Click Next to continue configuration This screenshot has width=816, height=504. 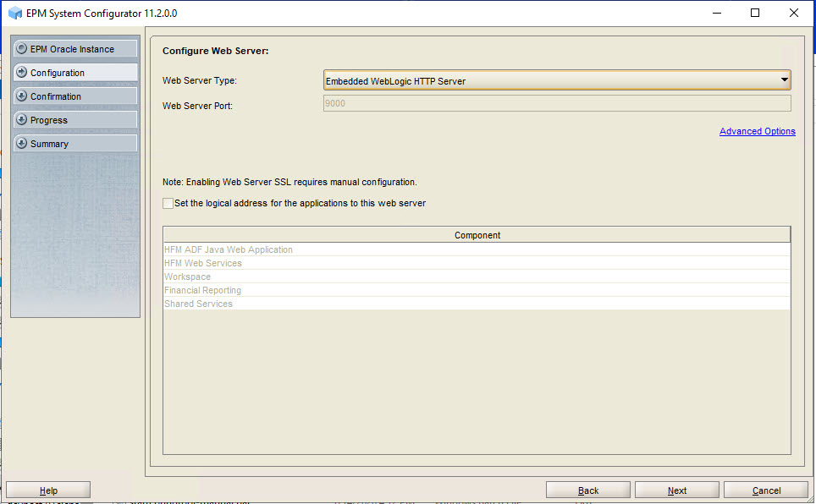pyautogui.click(x=677, y=490)
